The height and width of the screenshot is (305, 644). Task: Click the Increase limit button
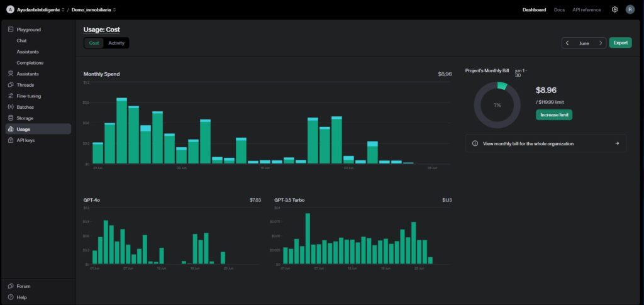[x=553, y=114]
